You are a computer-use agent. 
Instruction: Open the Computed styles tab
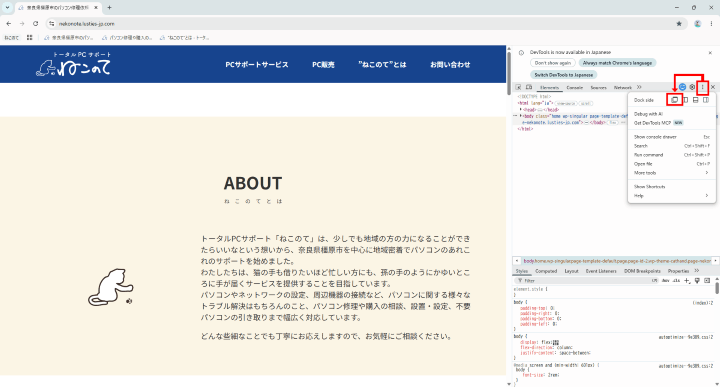(x=546, y=271)
